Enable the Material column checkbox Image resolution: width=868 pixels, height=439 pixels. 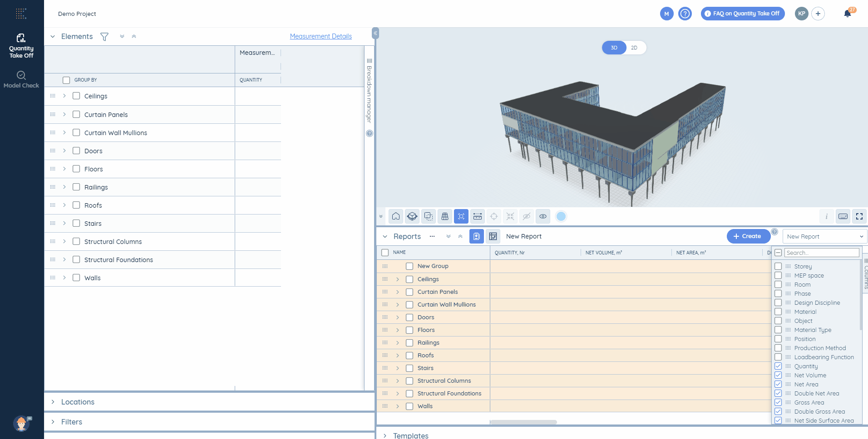778,312
